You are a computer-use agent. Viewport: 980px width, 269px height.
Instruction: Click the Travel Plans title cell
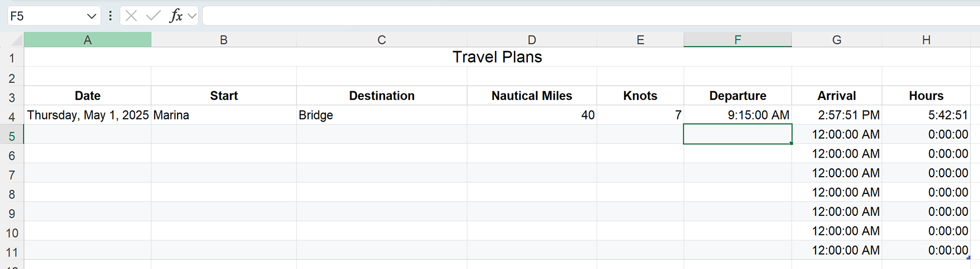(x=497, y=57)
